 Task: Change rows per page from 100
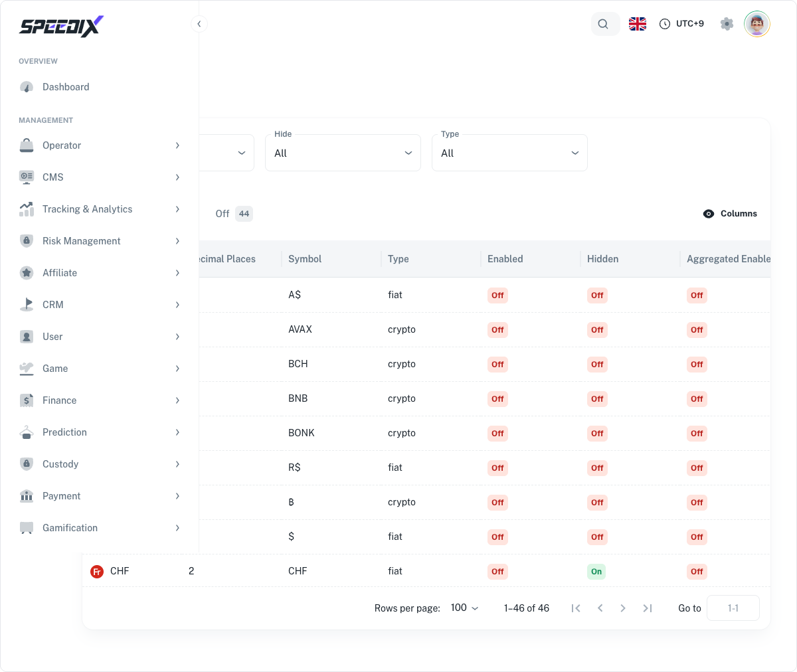[464, 608]
